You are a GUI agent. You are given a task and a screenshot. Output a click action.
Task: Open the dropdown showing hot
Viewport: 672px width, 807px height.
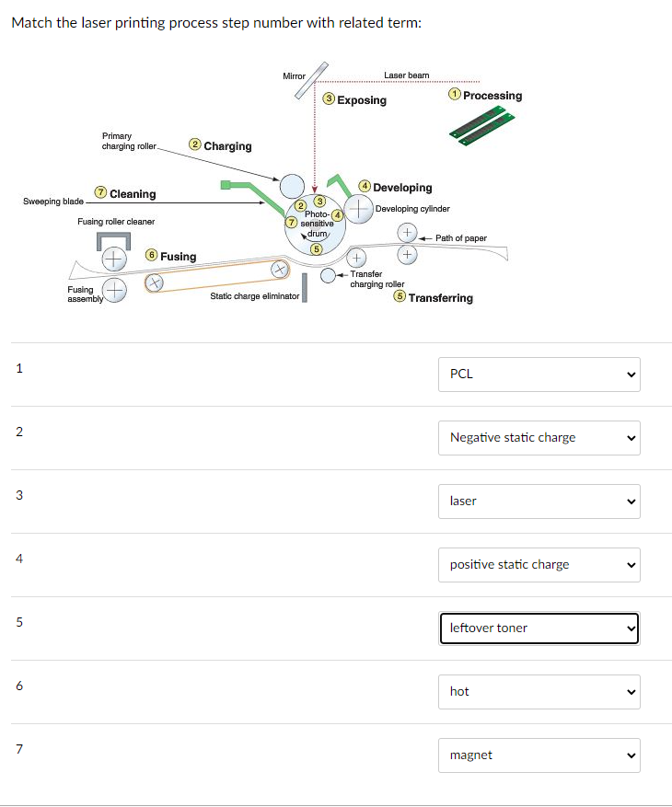pyautogui.click(x=539, y=692)
